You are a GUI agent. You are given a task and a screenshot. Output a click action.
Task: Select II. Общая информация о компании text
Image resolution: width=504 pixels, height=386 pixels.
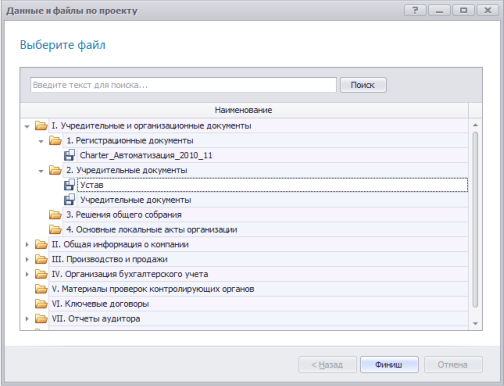pyautogui.click(x=120, y=244)
